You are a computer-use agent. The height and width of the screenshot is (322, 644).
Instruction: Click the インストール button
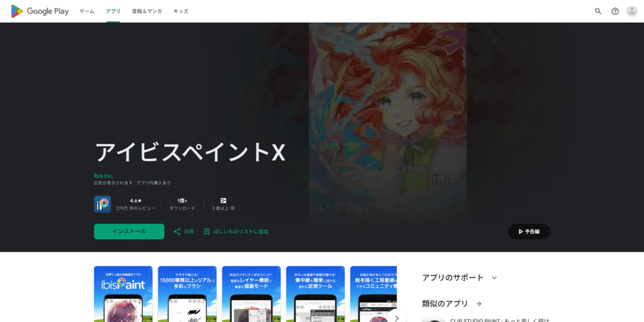pyautogui.click(x=129, y=231)
